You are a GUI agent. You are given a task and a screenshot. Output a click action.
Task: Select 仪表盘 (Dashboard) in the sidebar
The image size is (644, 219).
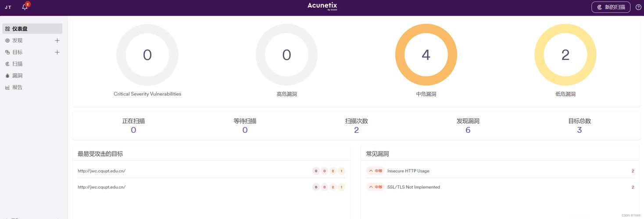pos(20,29)
